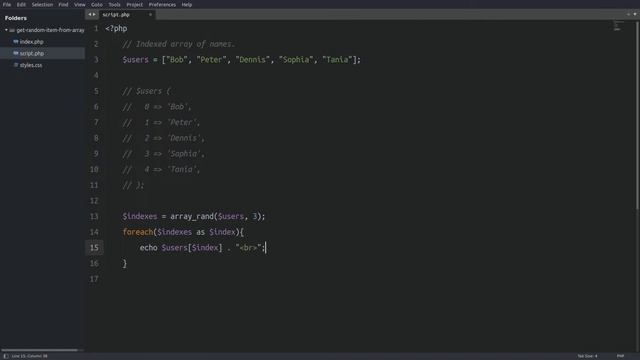Viewport: 640px width, 360px height.
Task: Click the $indexes variable on line 13
Action: 140,216
